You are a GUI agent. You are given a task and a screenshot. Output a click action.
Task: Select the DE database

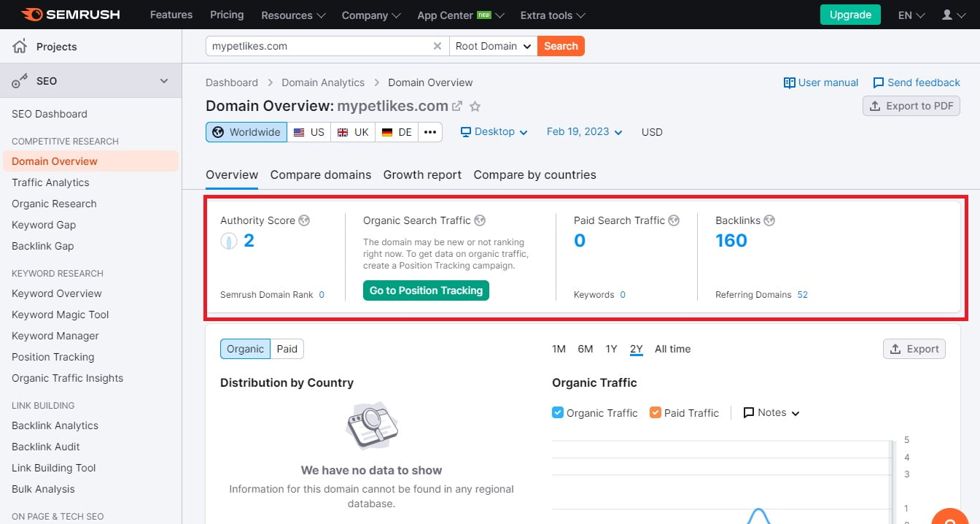coord(397,132)
